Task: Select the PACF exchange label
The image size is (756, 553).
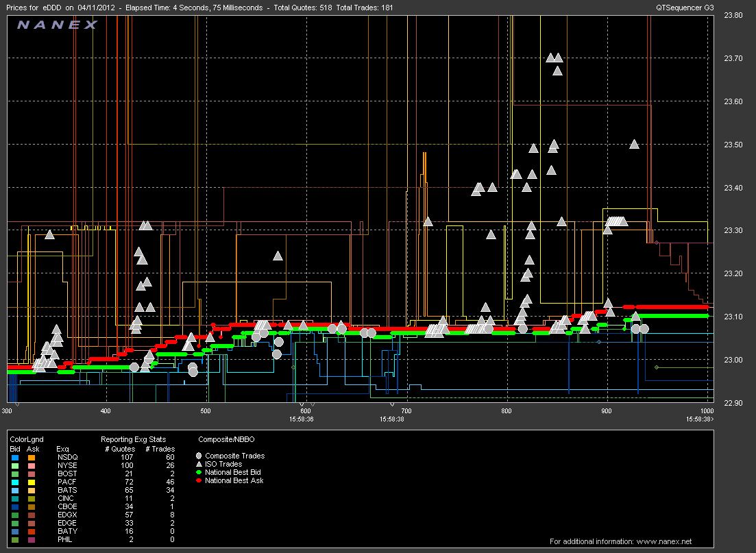Action: [x=67, y=482]
